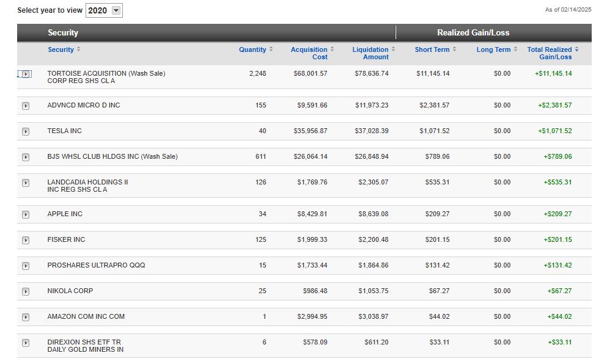607x364 pixels.
Task: Click sort arrows beside Liquidation Amount
Action: (x=393, y=49)
